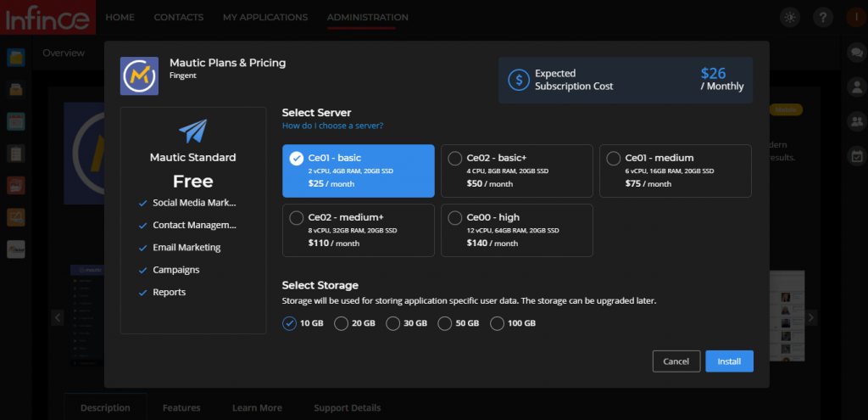
Task: Click the 'Fingent' vendor name
Action: pyautogui.click(x=183, y=76)
